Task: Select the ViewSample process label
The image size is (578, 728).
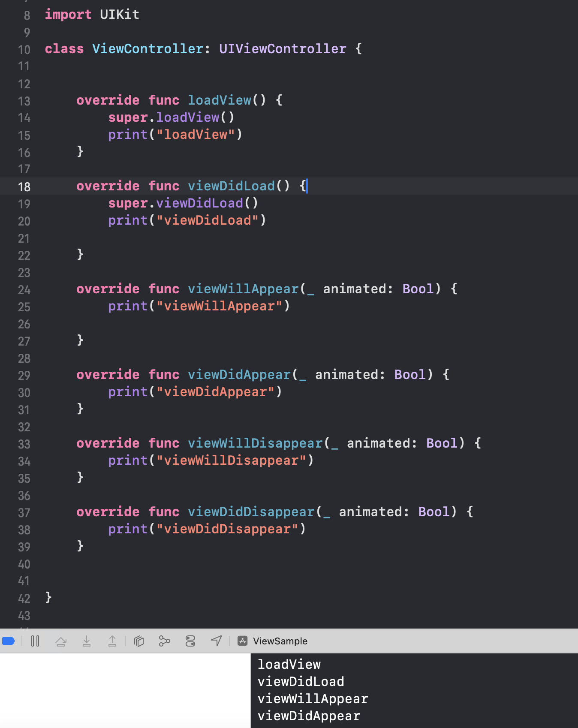Action: [280, 641]
